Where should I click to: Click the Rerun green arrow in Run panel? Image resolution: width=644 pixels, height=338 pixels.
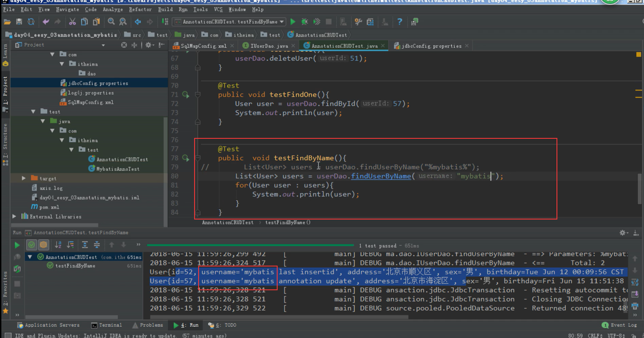pyautogui.click(x=17, y=245)
